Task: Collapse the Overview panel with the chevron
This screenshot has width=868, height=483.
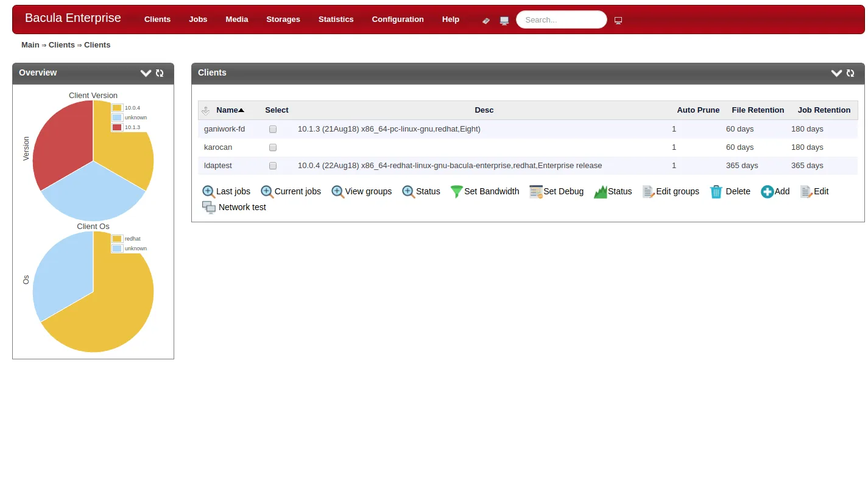Action: [x=146, y=73]
